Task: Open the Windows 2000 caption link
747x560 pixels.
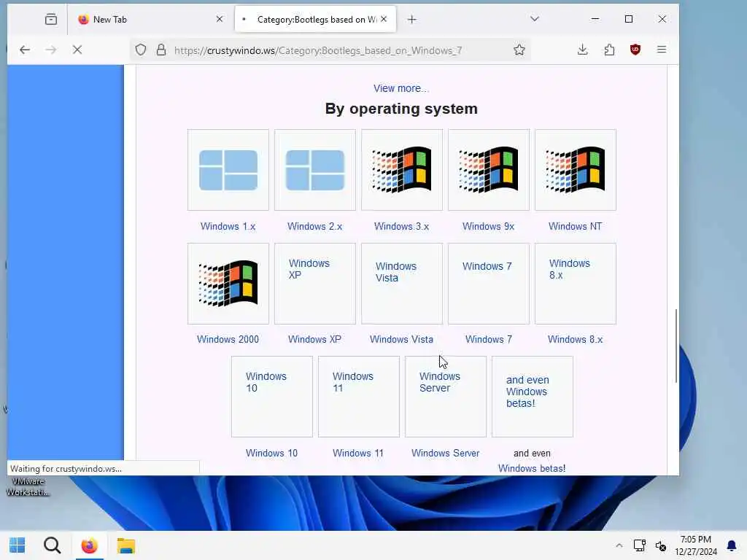Action: point(228,339)
